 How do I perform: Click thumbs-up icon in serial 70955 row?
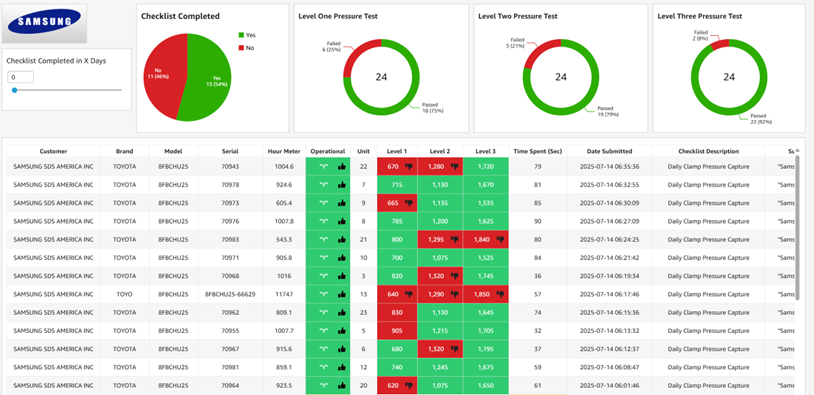coord(342,331)
